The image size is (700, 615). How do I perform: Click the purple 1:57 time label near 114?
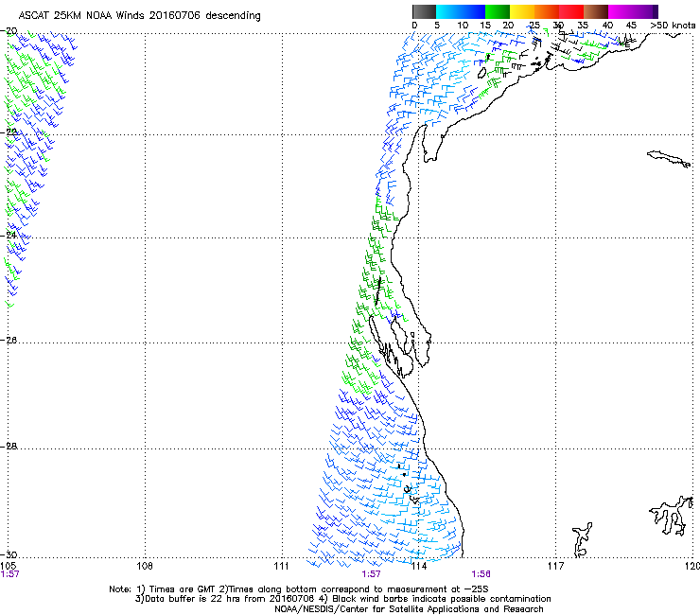point(371,574)
